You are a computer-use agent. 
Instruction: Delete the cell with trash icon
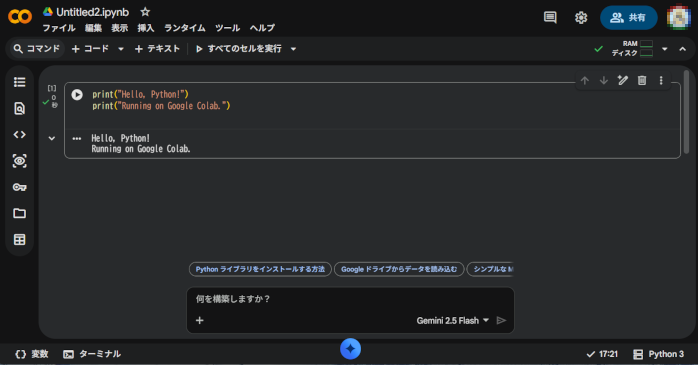pyautogui.click(x=641, y=81)
